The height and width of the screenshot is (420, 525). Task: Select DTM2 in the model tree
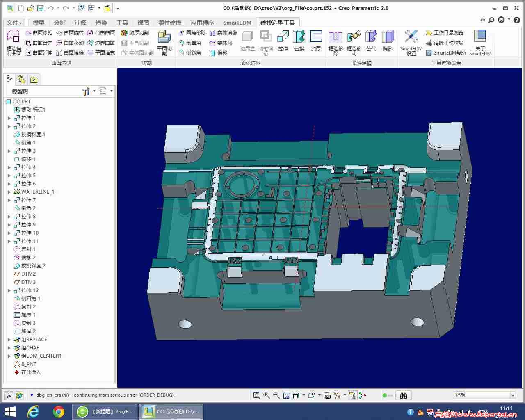click(x=25, y=274)
